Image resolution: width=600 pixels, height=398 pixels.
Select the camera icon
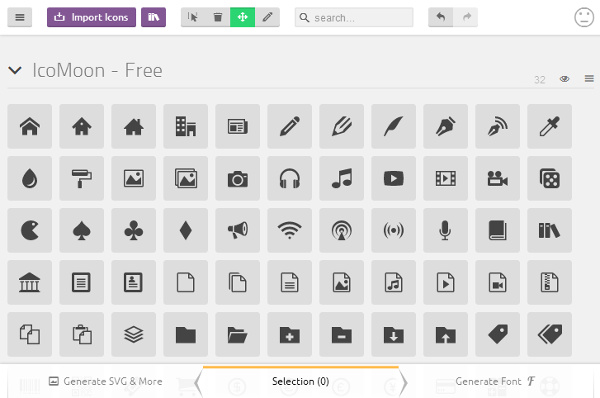[238, 178]
